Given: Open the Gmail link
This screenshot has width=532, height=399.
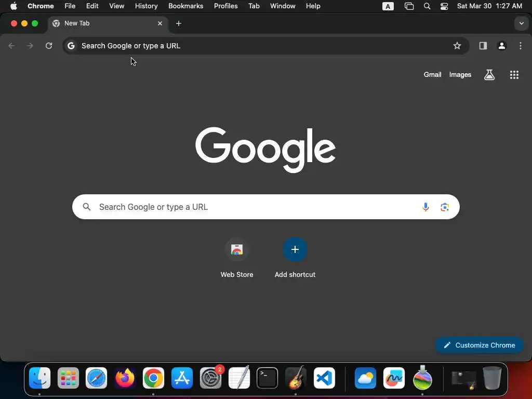Looking at the screenshot, I should click(x=432, y=75).
